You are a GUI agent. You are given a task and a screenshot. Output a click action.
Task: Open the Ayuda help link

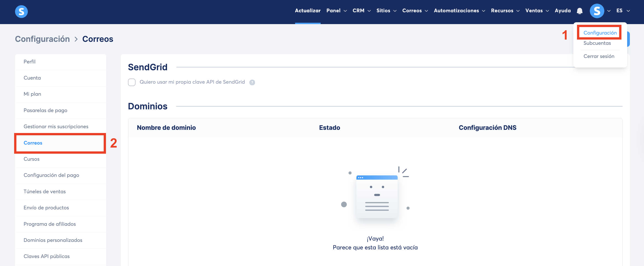coord(562,11)
